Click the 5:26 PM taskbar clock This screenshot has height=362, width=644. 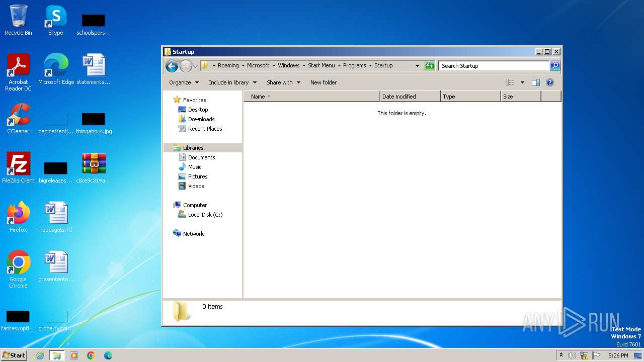(x=618, y=355)
